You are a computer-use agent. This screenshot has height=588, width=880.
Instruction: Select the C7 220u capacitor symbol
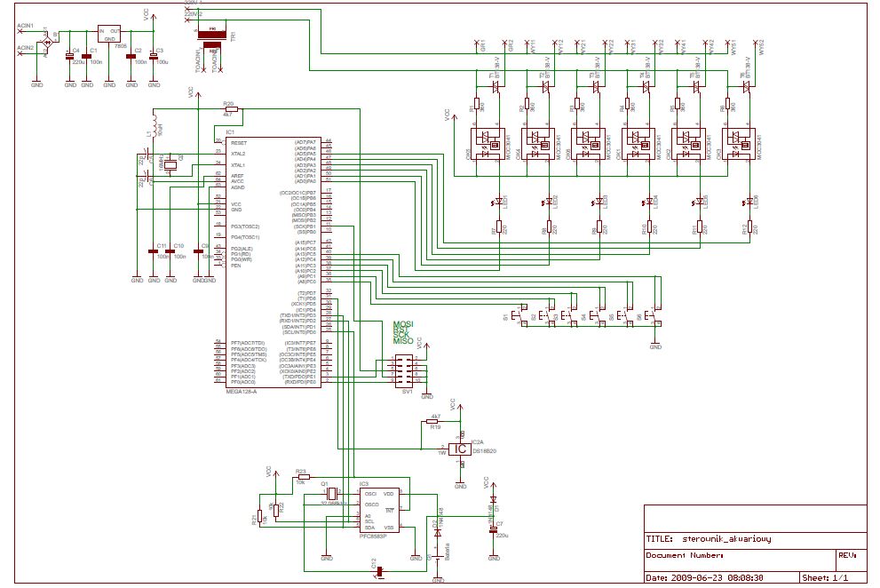(x=494, y=530)
